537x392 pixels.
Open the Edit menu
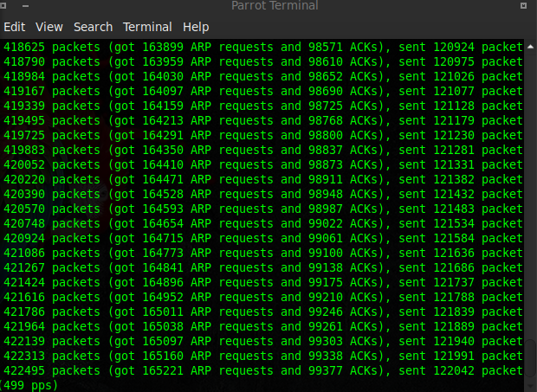(15, 27)
